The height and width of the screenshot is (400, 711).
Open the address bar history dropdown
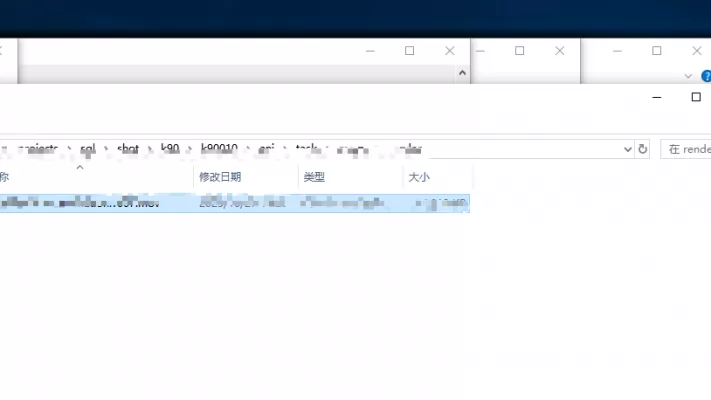(x=628, y=149)
